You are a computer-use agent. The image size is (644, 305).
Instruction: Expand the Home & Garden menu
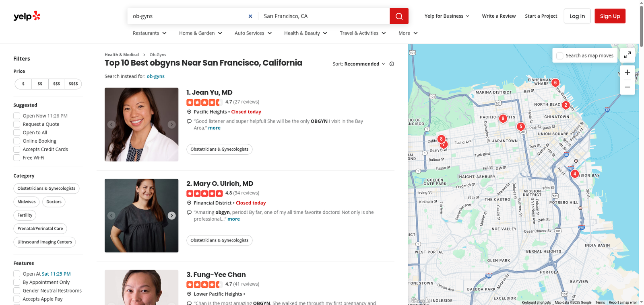(x=201, y=33)
